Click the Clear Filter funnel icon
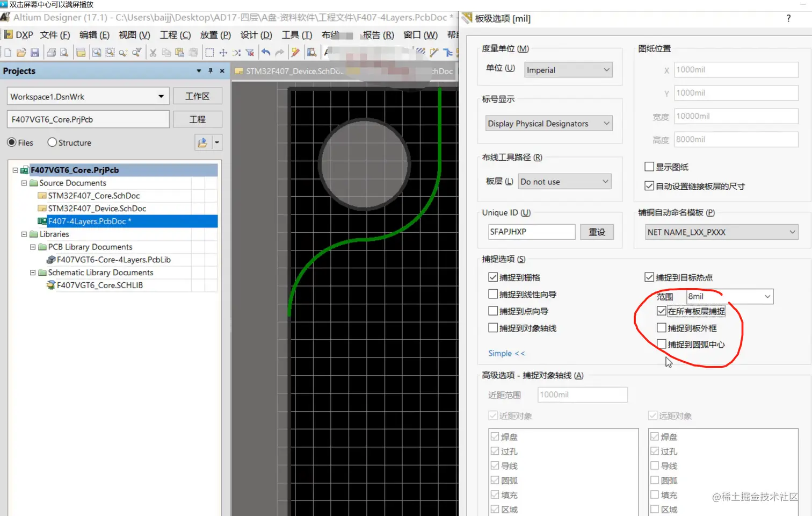Image resolution: width=812 pixels, height=516 pixels. point(250,52)
